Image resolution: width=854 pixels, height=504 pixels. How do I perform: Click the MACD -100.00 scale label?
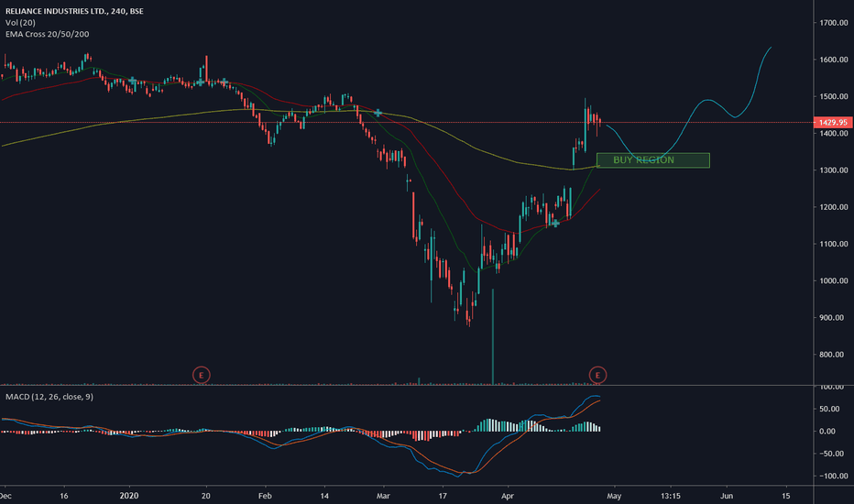click(x=831, y=476)
